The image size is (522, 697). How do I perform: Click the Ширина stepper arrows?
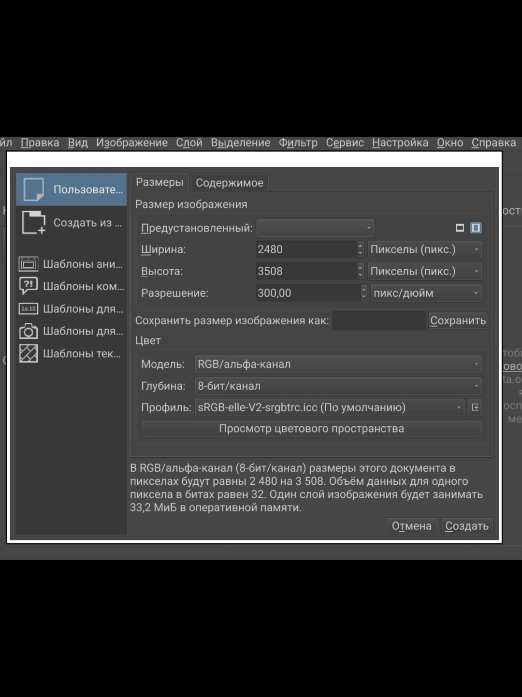361,249
